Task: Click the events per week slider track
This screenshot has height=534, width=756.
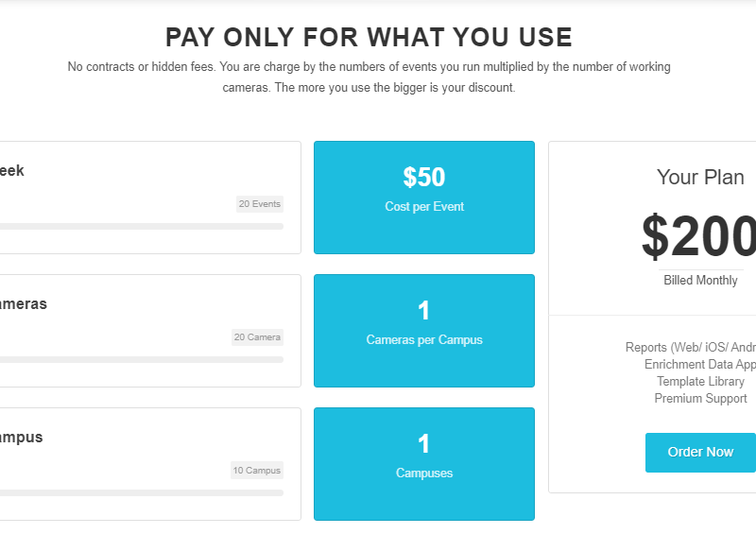Action: [x=142, y=227]
